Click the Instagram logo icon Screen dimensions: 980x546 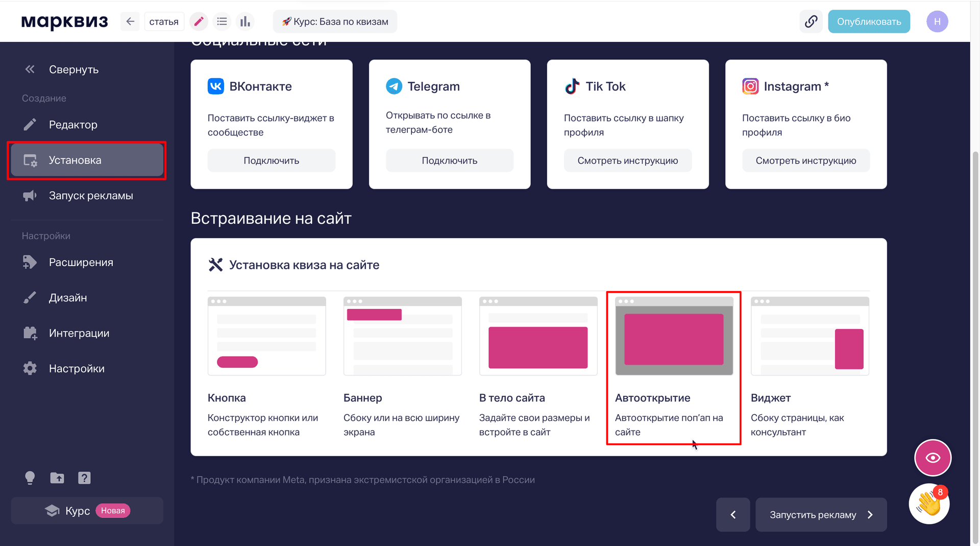pos(750,86)
